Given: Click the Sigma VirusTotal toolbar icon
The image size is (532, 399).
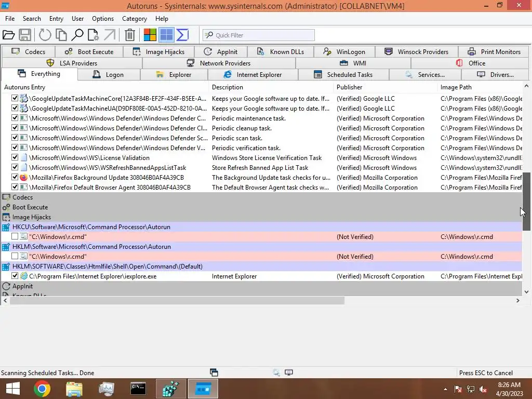Looking at the screenshot, I should click(182, 35).
